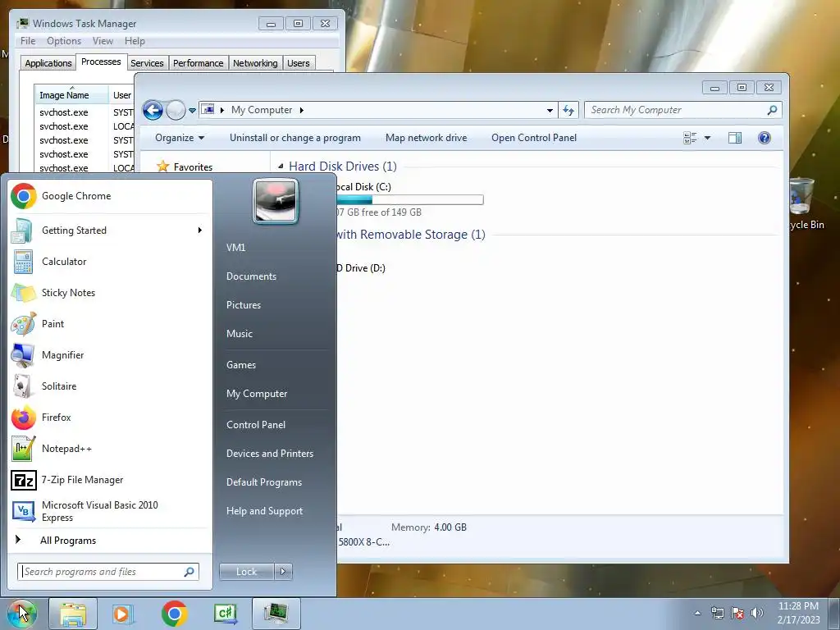Open Chrome from the taskbar
This screenshot has width=840, height=630.
[174, 614]
